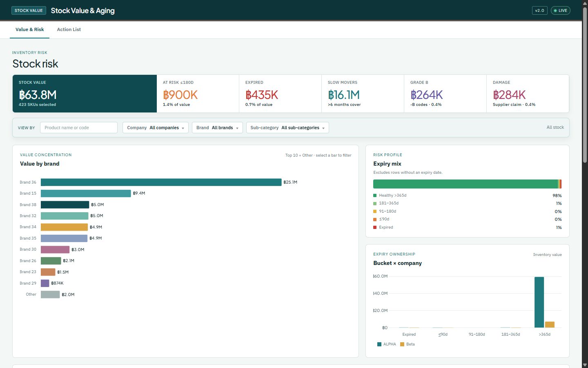This screenshot has width=588, height=368.
Task: Click the Healthy >365d legend swatch
Action: coord(375,195)
